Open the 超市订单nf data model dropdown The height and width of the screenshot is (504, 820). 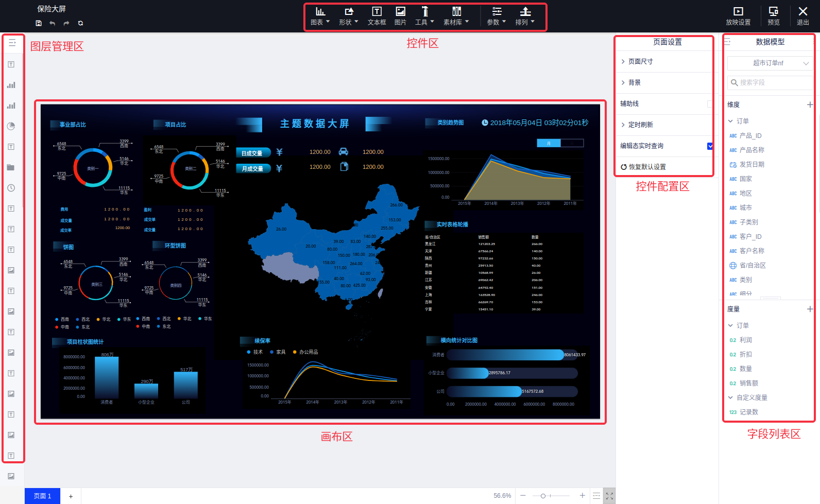point(770,63)
